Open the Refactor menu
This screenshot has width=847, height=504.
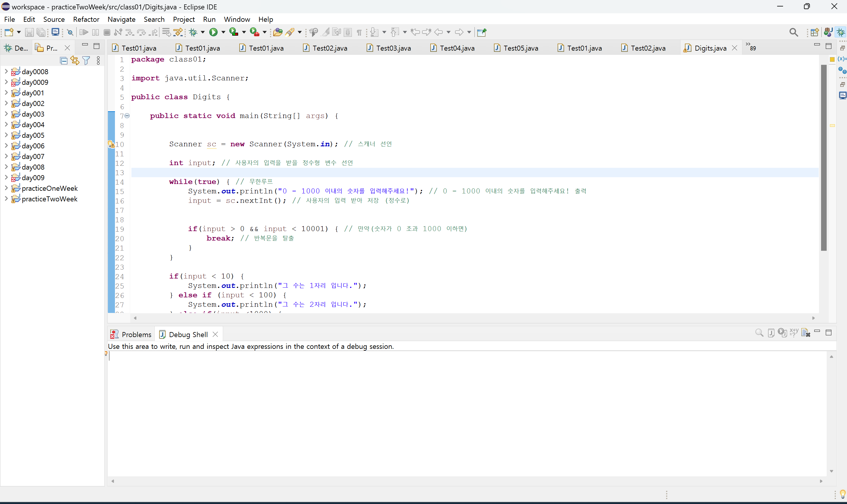[86, 19]
